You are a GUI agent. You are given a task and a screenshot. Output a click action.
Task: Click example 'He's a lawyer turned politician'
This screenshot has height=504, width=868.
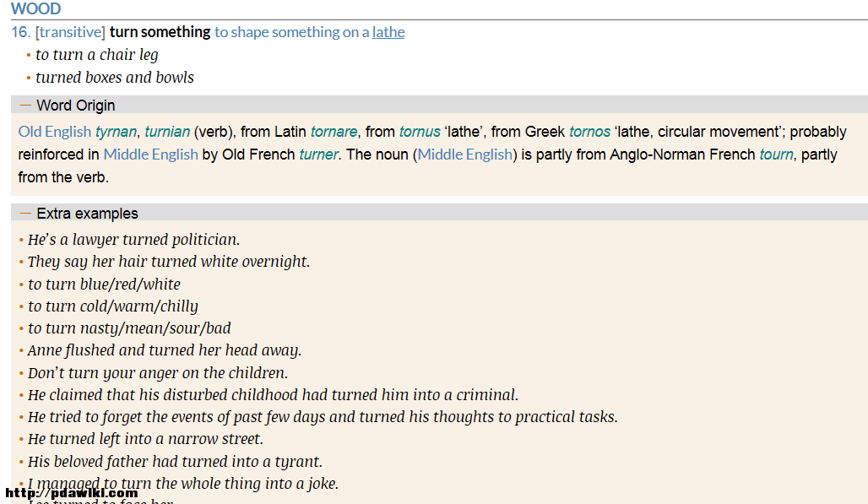[133, 240]
